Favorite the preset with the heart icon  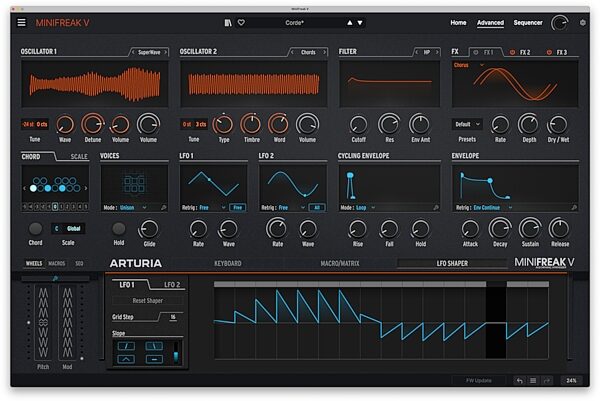point(241,23)
